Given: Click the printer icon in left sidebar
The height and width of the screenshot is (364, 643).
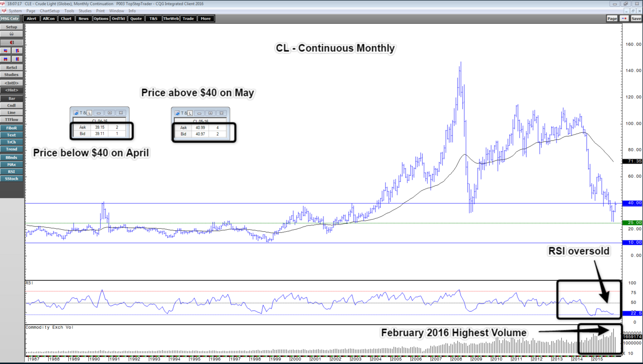Looking at the screenshot, I should [x=11, y=34].
